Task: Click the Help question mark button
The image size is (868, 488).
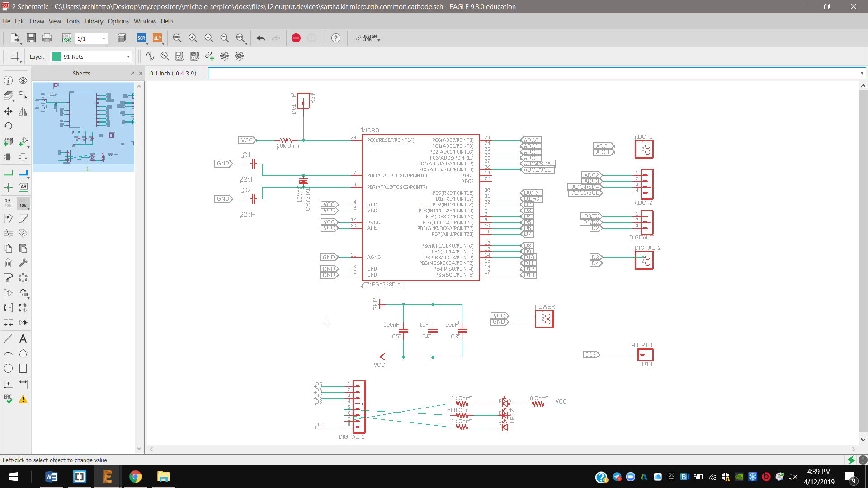Action: tap(336, 38)
